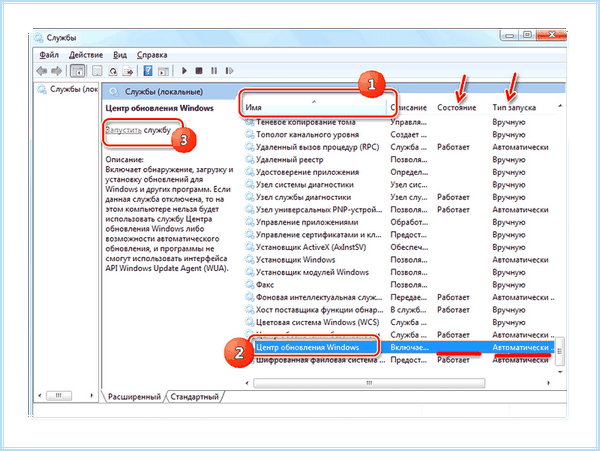Click the Export list toolbar icon
This screenshot has height=451, width=600.
pos(127,71)
